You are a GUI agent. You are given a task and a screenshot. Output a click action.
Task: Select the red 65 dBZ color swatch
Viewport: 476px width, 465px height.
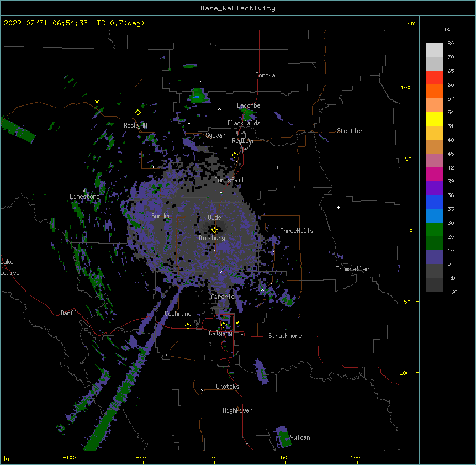[x=434, y=78]
